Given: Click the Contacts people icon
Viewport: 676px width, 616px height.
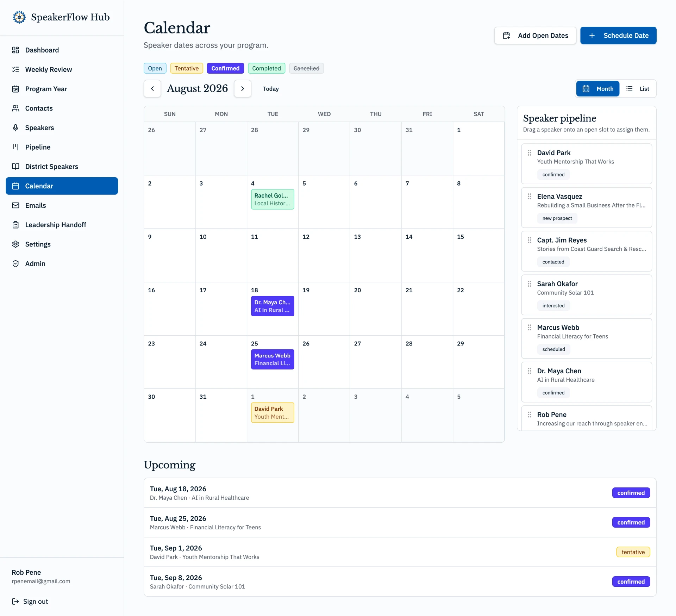Looking at the screenshot, I should click(x=15, y=108).
